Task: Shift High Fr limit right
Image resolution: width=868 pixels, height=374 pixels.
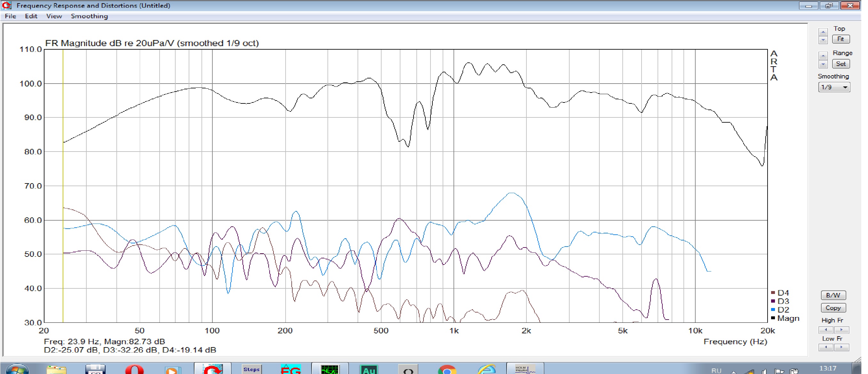Action: tap(841, 329)
